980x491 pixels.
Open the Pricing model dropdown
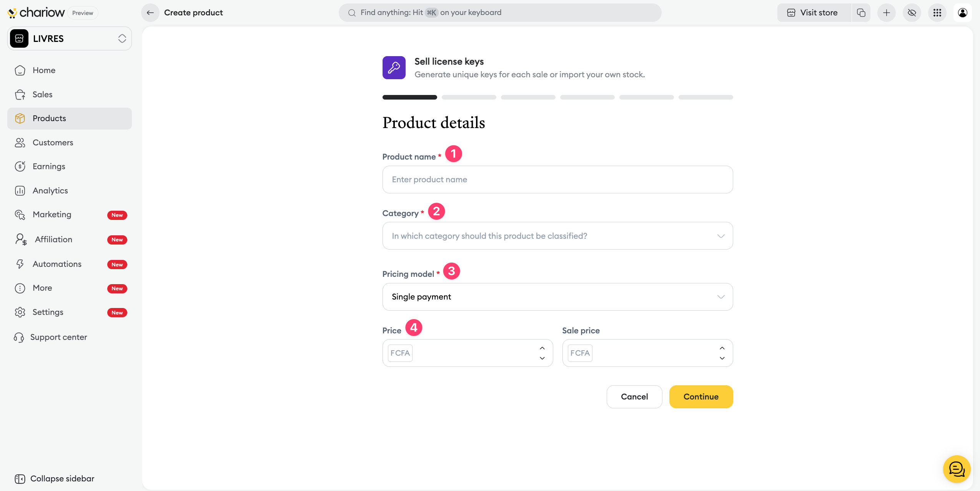(x=557, y=297)
